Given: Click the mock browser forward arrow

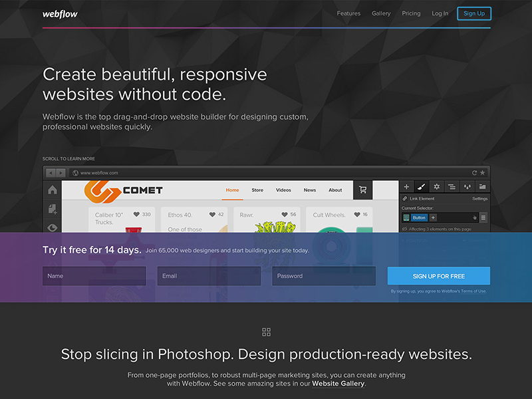Looking at the screenshot, I should (x=61, y=173).
